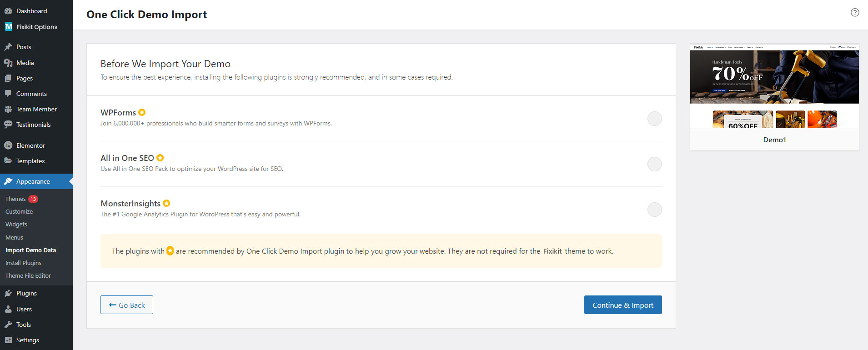Go to the Posts menu
The image size is (868, 350).
coord(36,47)
